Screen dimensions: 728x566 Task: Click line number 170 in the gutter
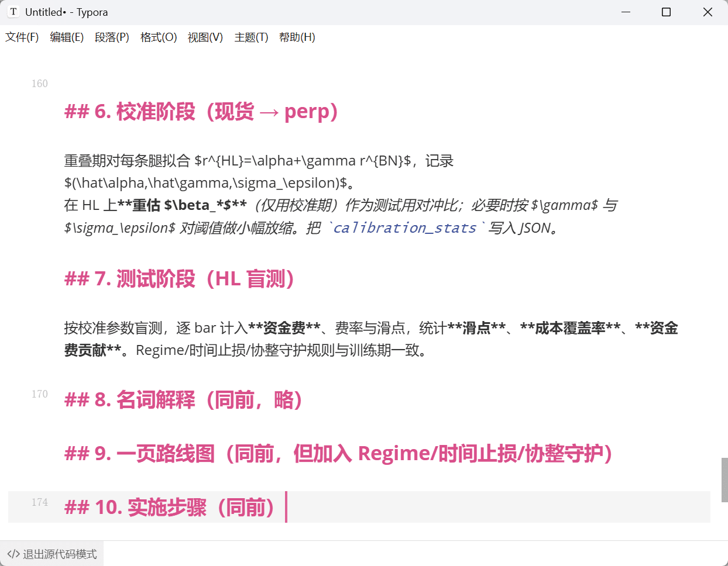pos(40,394)
